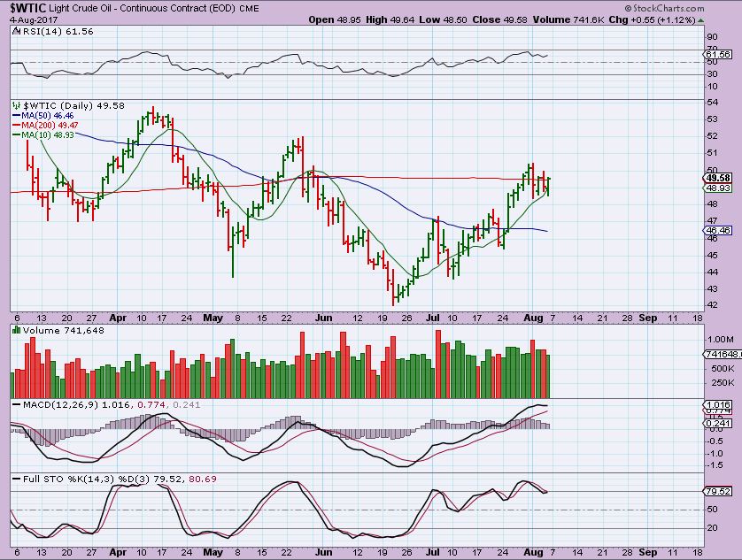742x560 pixels.
Task: Click the price bar icon before $WTIC (Daily)
Action: 17,105
